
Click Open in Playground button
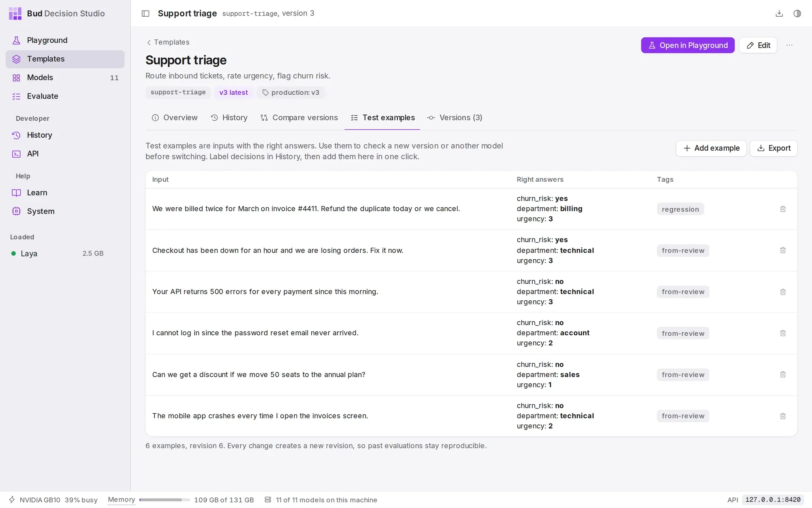click(x=688, y=45)
